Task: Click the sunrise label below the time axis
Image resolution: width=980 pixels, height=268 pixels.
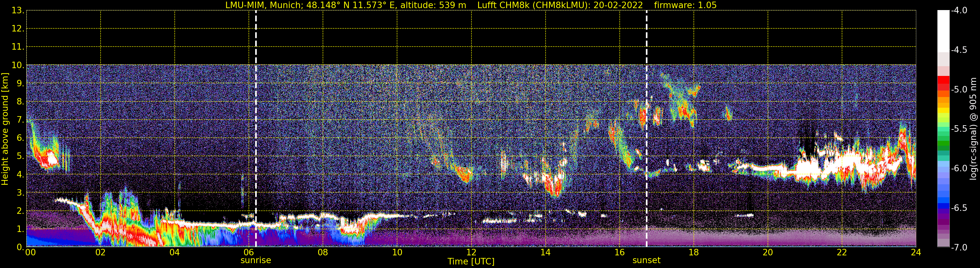Action: 256,261
